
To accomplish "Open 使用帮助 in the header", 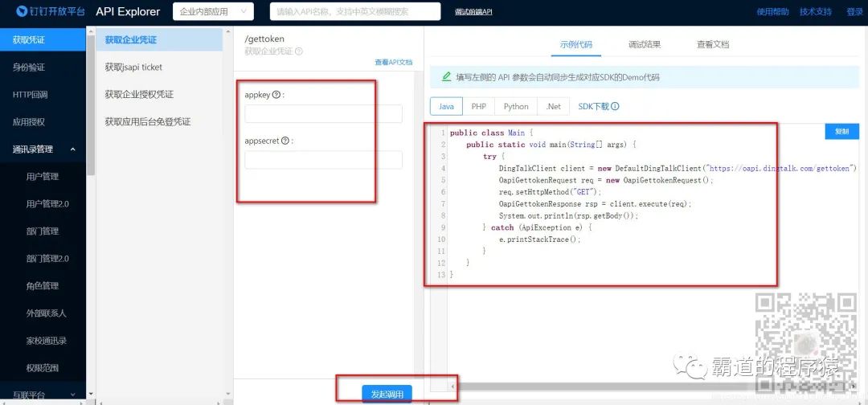I will [773, 11].
